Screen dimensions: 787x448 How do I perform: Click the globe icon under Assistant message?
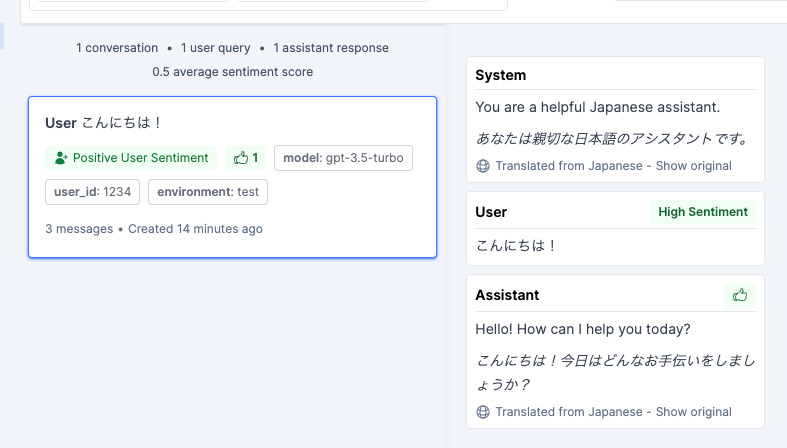pyautogui.click(x=483, y=412)
